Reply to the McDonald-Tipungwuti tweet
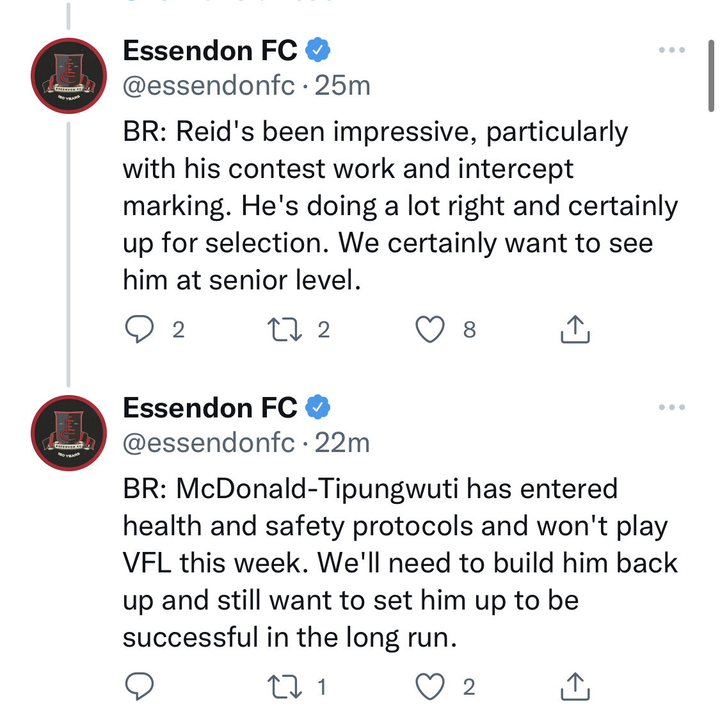The height and width of the screenshot is (728, 720). click(140, 686)
